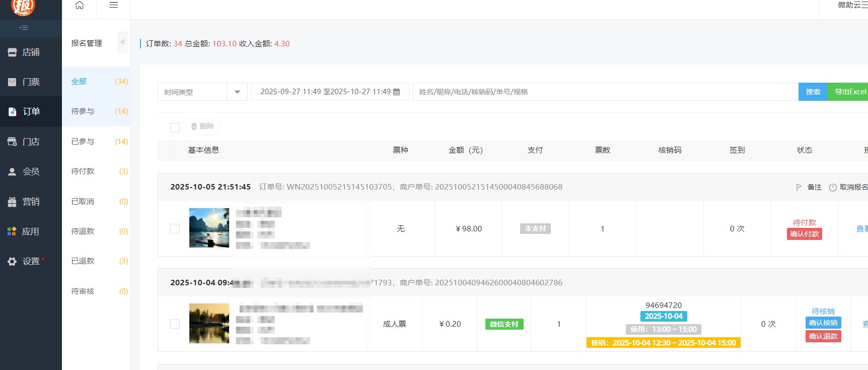The width and height of the screenshot is (868, 370).
Task: Open the 店铺 shop sidebar icon
Action: tap(12, 52)
